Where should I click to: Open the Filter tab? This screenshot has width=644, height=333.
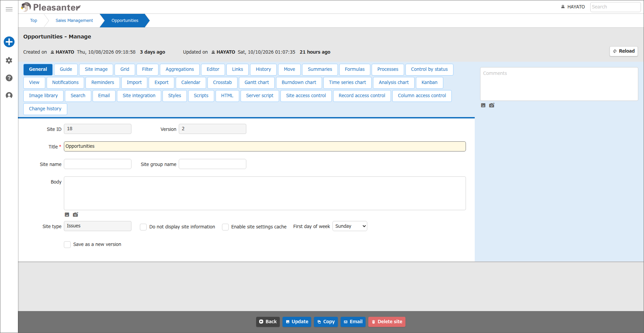[x=147, y=70]
